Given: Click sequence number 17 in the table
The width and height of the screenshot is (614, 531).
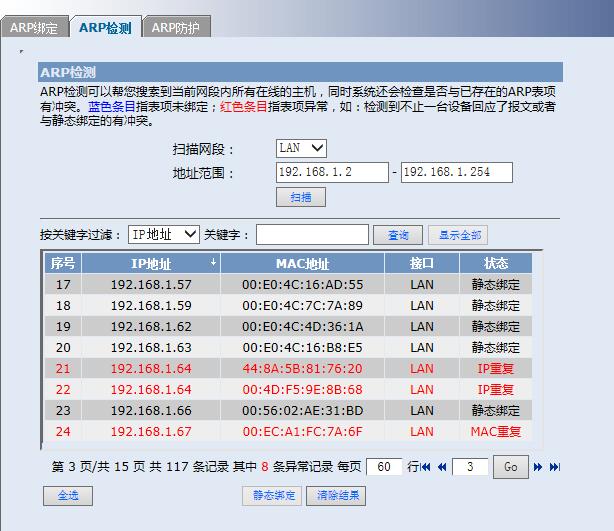Looking at the screenshot, I should [63, 284].
